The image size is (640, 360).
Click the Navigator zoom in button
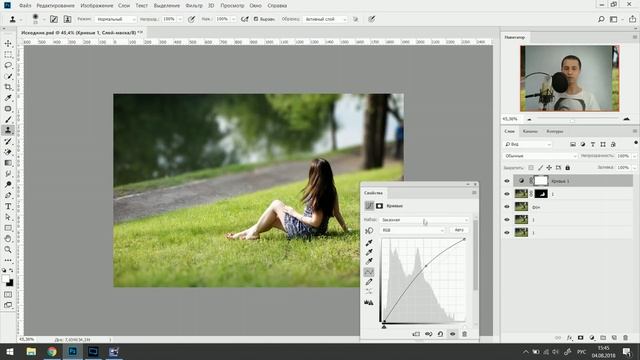tap(627, 119)
